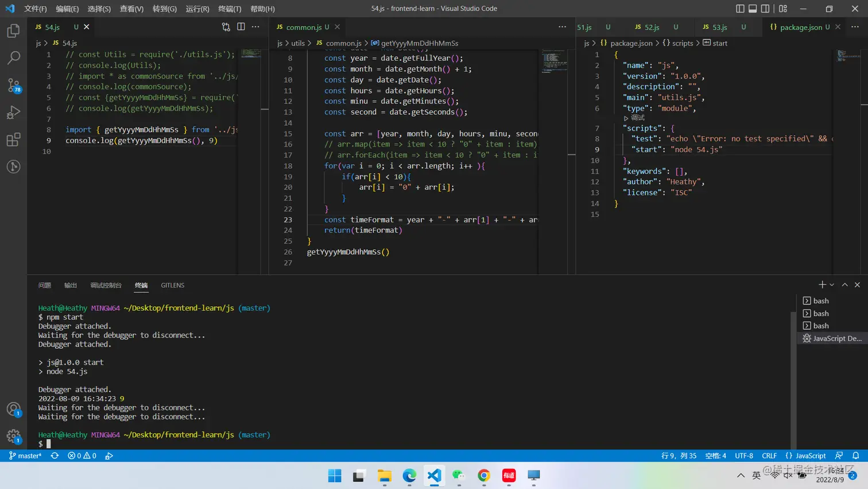
Task: Open the Extensions view
Action: (13, 140)
